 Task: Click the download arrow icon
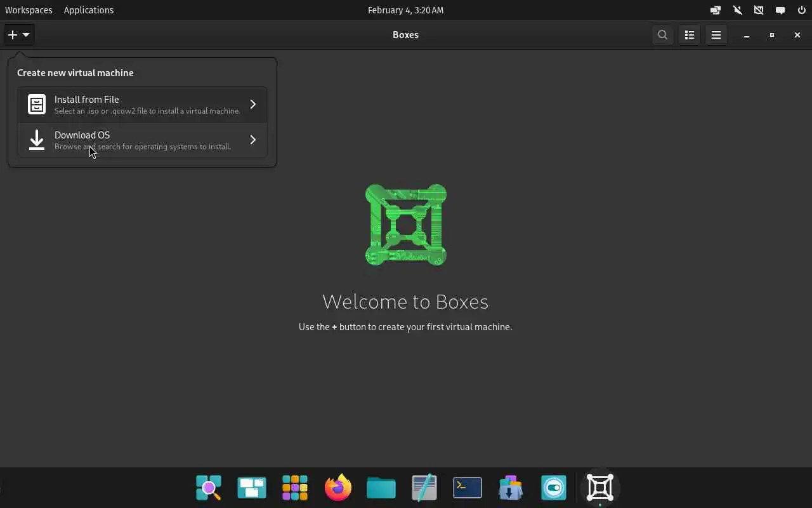[37, 140]
